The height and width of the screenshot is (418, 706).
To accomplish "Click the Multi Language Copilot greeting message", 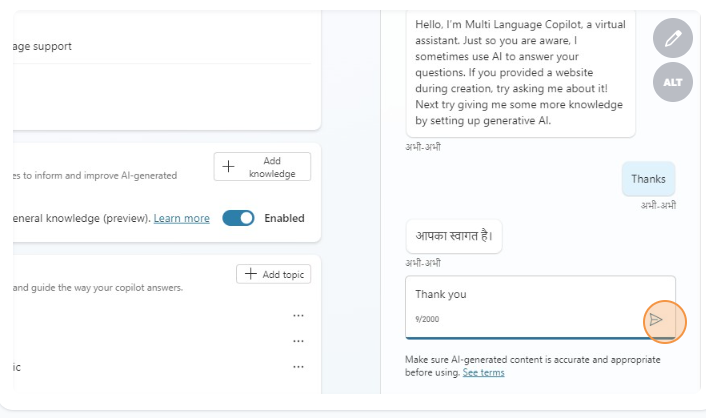I will click(519, 70).
